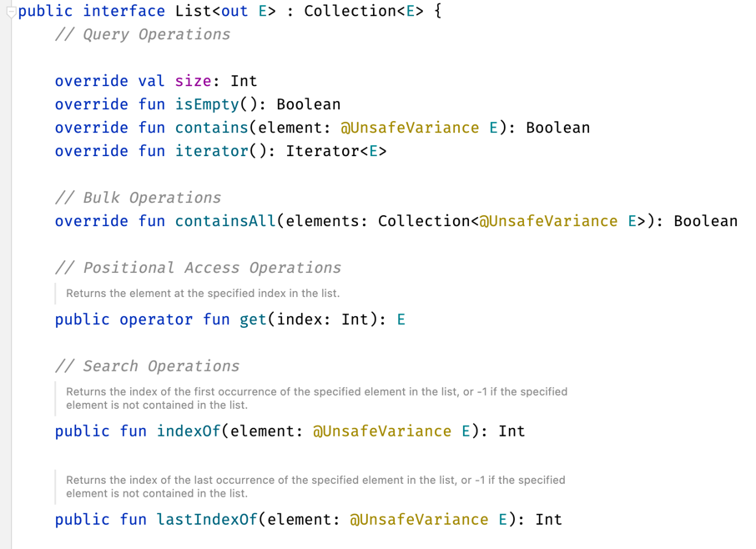This screenshot has height=549, width=756.
Task: Click @UnsafeVariance annotation in containsAll signature
Action: [548, 221]
